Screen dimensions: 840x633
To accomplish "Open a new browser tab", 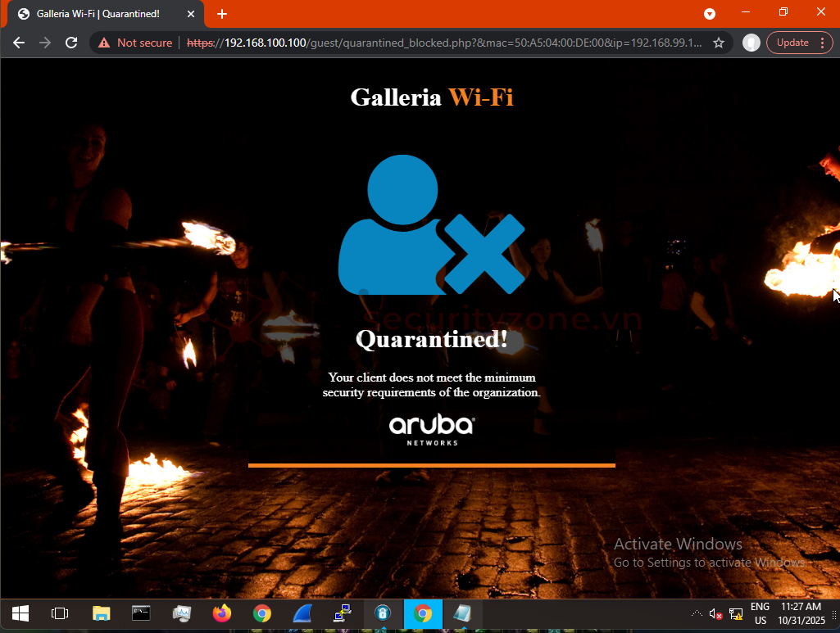I will click(222, 13).
